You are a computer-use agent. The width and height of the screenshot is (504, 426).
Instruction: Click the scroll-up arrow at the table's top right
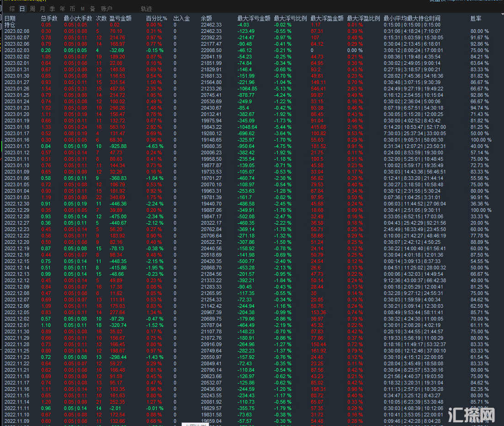tap(502, 15)
